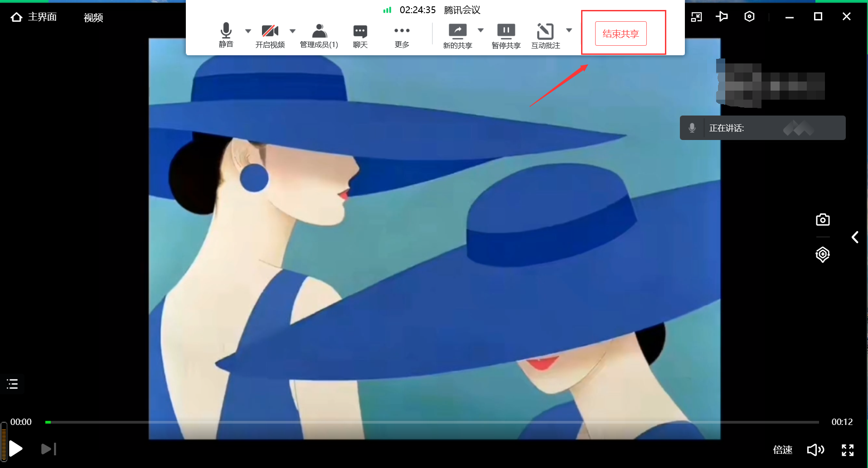This screenshot has height=468, width=868.
Task: Pause sharing with 暂停共享
Action: pyautogui.click(x=506, y=36)
